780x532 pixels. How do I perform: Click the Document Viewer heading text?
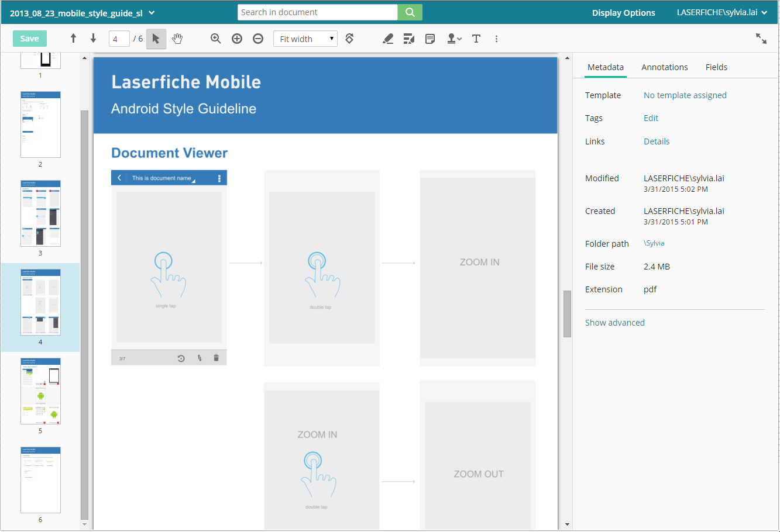pyautogui.click(x=170, y=153)
